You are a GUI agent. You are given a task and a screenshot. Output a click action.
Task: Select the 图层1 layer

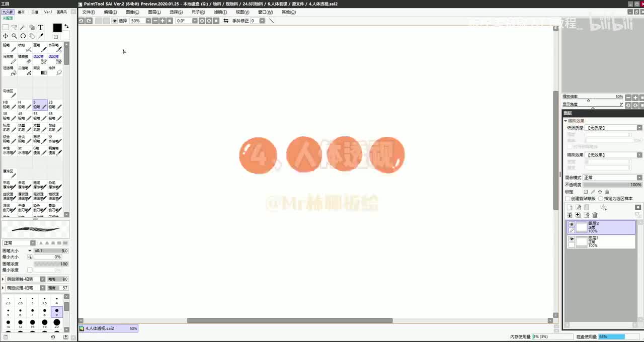pyautogui.click(x=601, y=241)
